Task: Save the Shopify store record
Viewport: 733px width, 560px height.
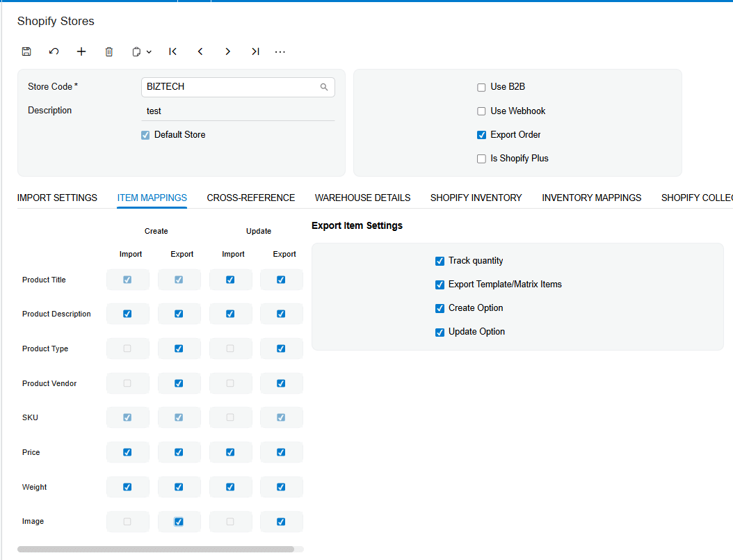Action: (26, 51)
